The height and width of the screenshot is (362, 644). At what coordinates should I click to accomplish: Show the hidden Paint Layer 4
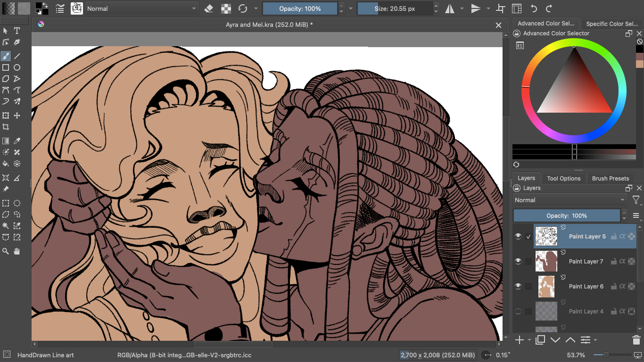tap(518, 311)
